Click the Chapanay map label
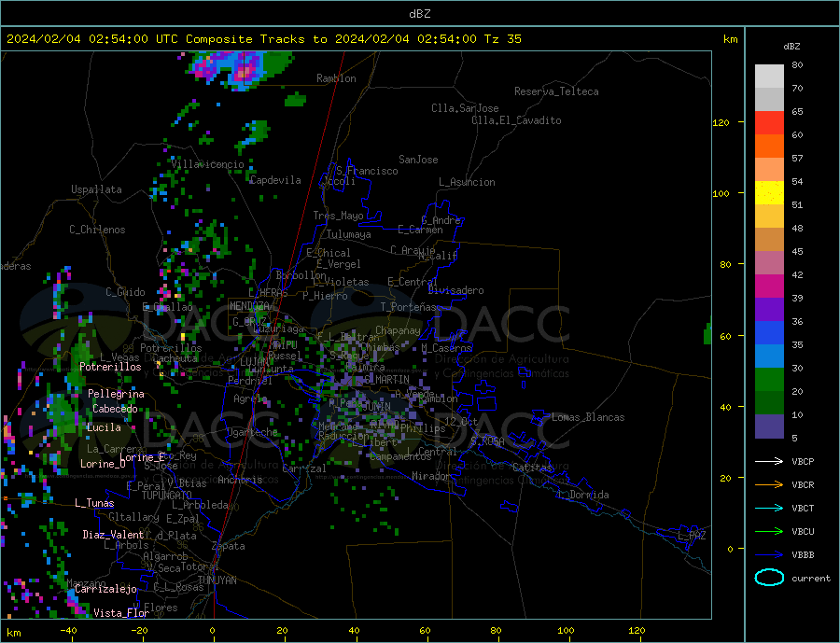Image resolution: width=840 pixels, height=643 pixels. [x=398, y=330]
